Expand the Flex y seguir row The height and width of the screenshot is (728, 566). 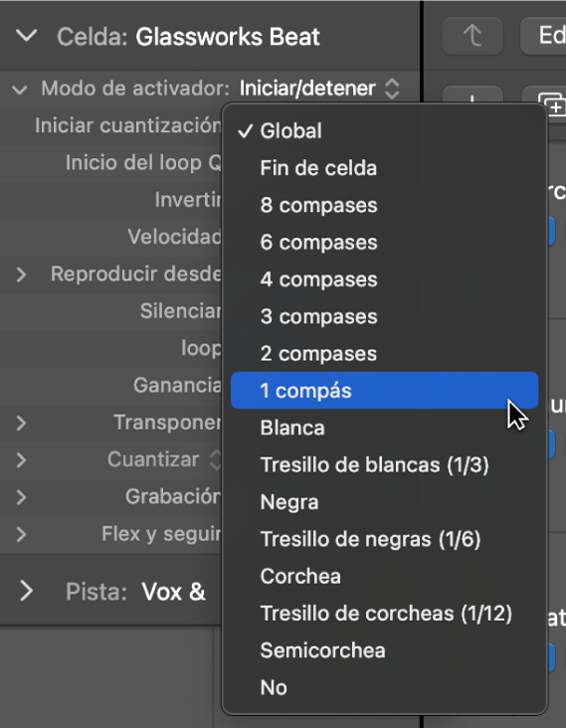tap(21, 534)
